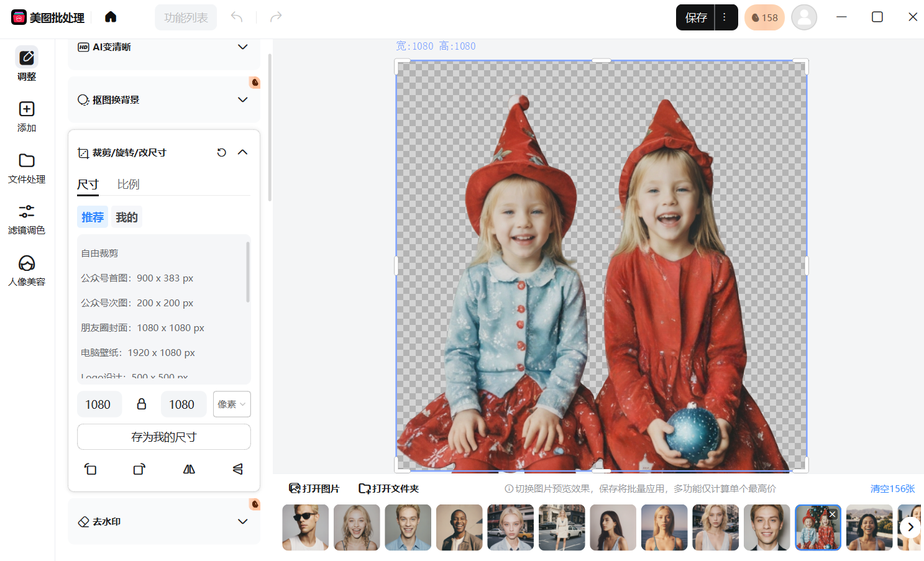Click the 添加 add icon in sidebar
Screen dimensions: 924x561
tap(27, 116)
